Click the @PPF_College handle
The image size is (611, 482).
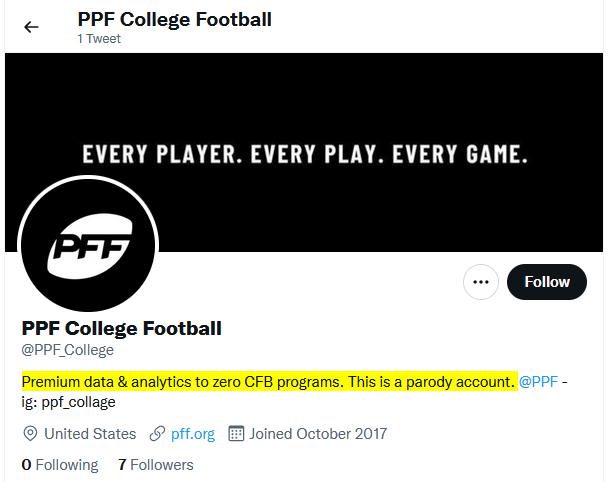tap(68, 350)
